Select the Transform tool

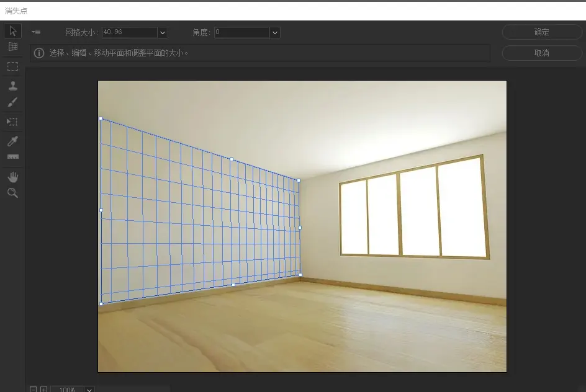(x=12, y=122)
